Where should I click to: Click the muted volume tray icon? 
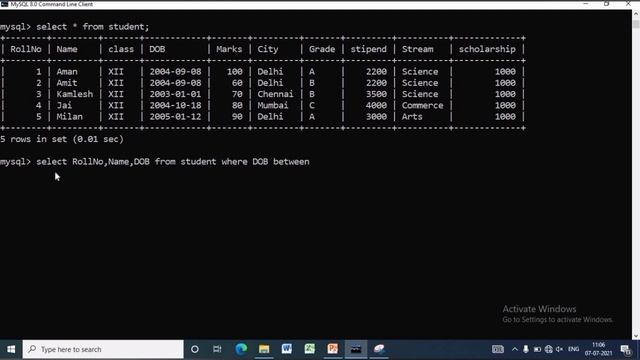[560, 349]
